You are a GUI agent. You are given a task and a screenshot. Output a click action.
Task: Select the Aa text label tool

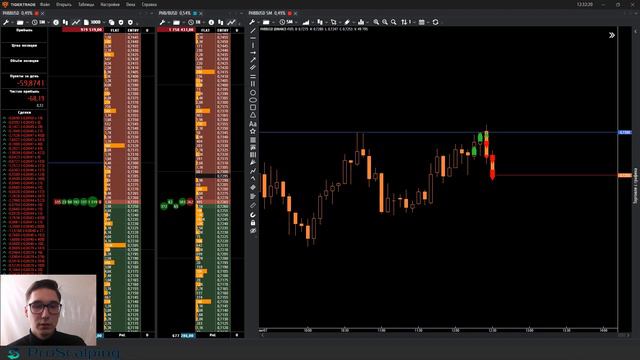coord(253,124)
